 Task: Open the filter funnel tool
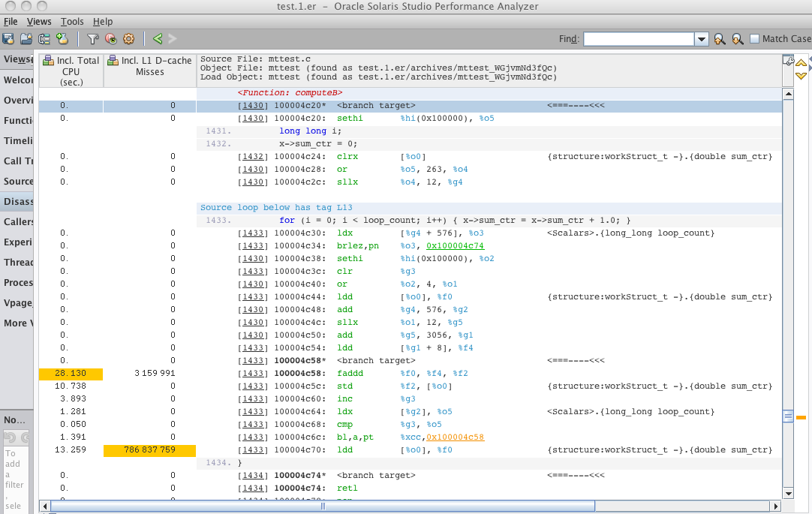click(93, 39)
